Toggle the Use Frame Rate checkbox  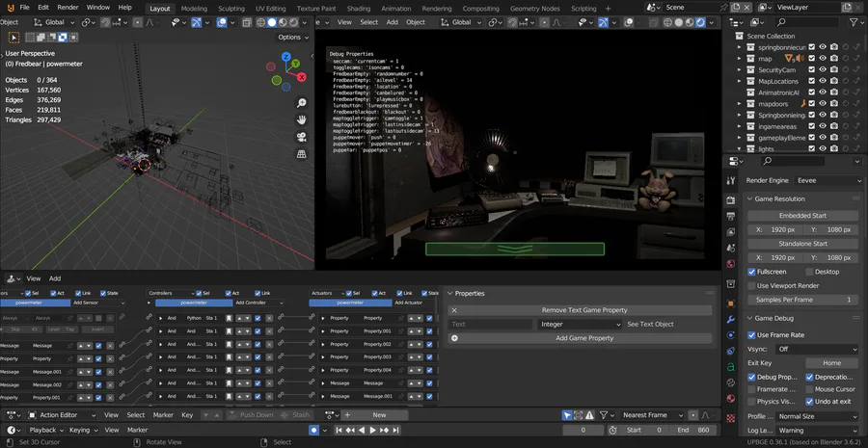752,334
